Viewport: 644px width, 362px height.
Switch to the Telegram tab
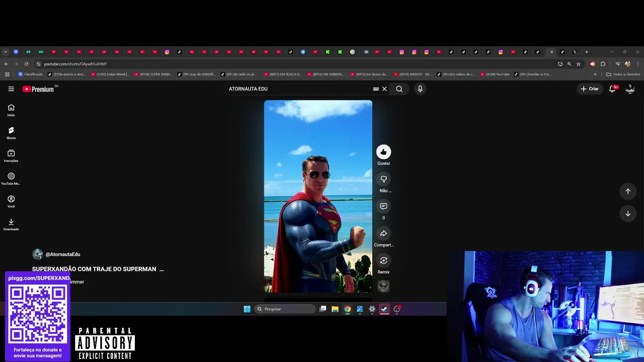pyautogui.click(x=303, y=52)
